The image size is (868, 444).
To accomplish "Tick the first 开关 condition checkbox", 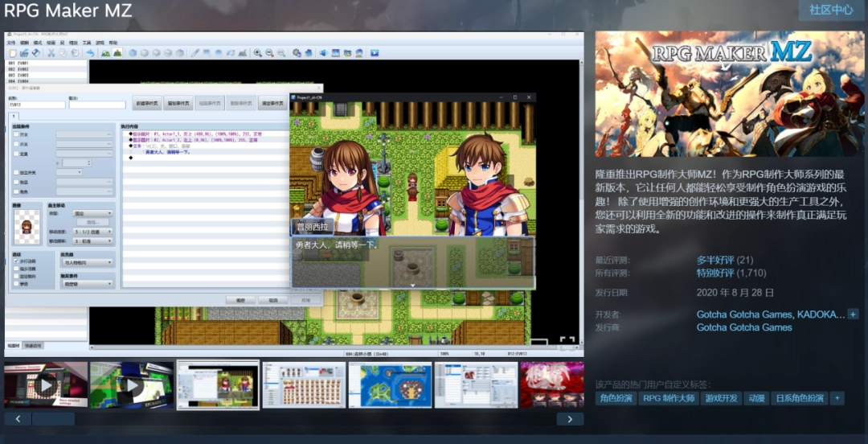I will point(17,134).
